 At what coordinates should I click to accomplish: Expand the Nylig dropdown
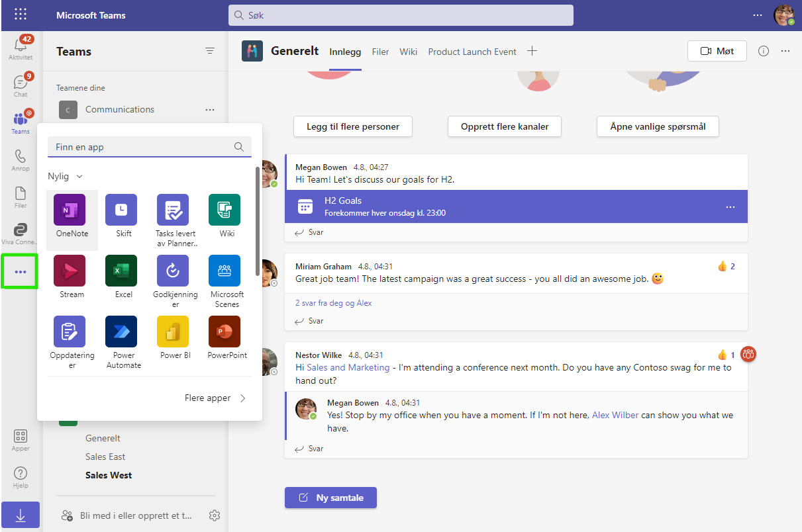click(x=64, y=176)
